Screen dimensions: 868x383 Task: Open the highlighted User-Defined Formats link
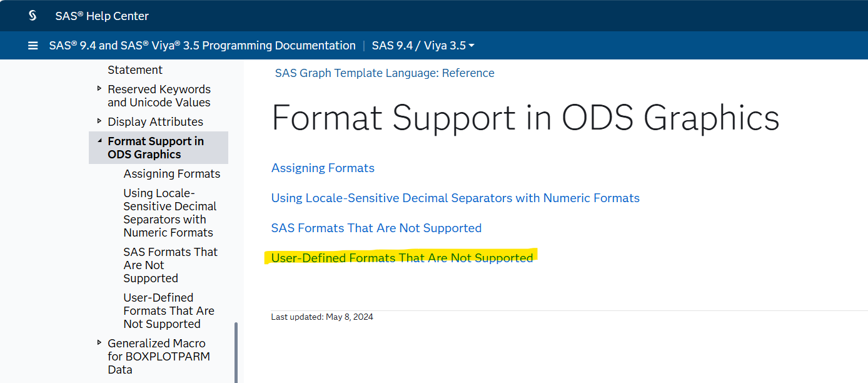click(x=401, y=257)
